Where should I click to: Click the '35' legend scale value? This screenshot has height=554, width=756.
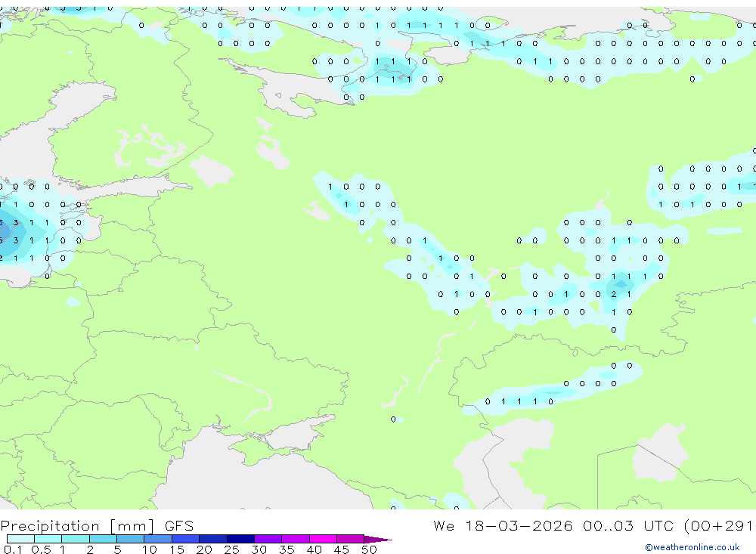tap(287, 549)
